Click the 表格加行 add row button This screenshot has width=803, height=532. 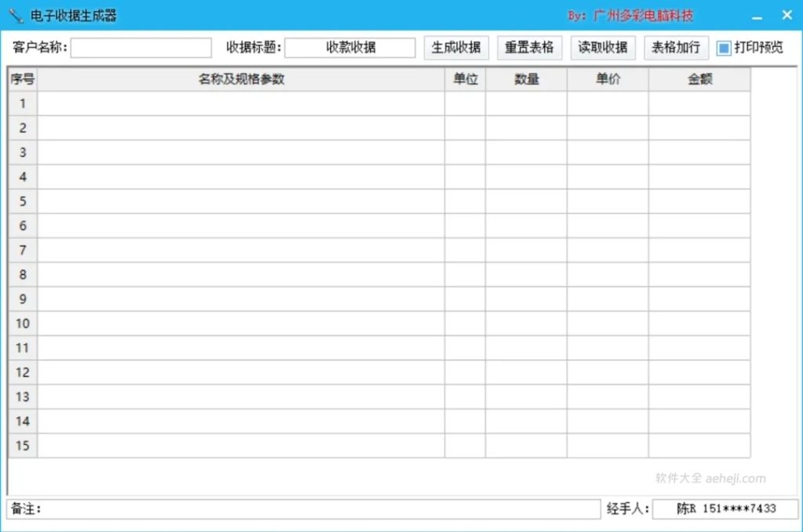click(675, 47)
